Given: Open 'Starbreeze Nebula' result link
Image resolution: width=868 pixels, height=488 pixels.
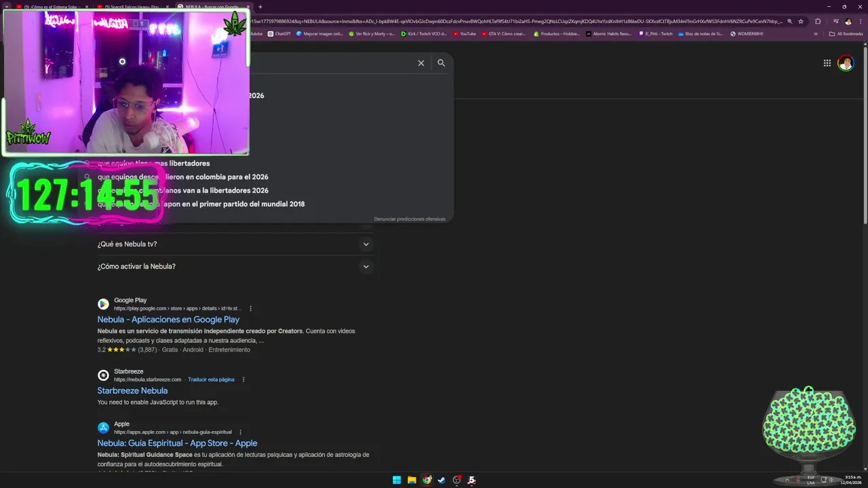Looking at the screenshot, I should click(x=132, y=390).
